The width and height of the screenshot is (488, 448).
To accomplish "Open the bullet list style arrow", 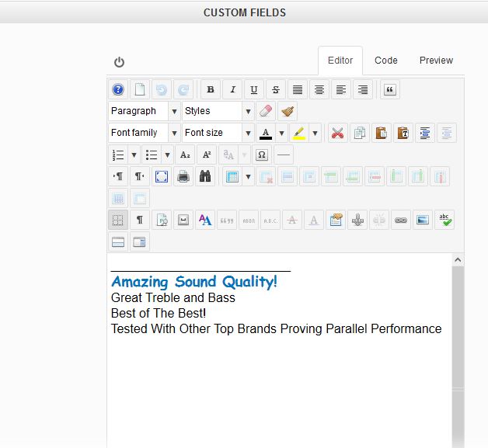I will click(167, 155).
